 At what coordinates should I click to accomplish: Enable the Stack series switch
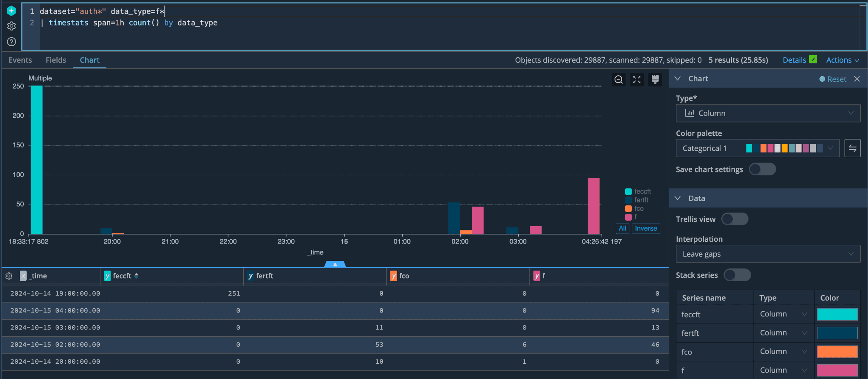tap(737, 275)
